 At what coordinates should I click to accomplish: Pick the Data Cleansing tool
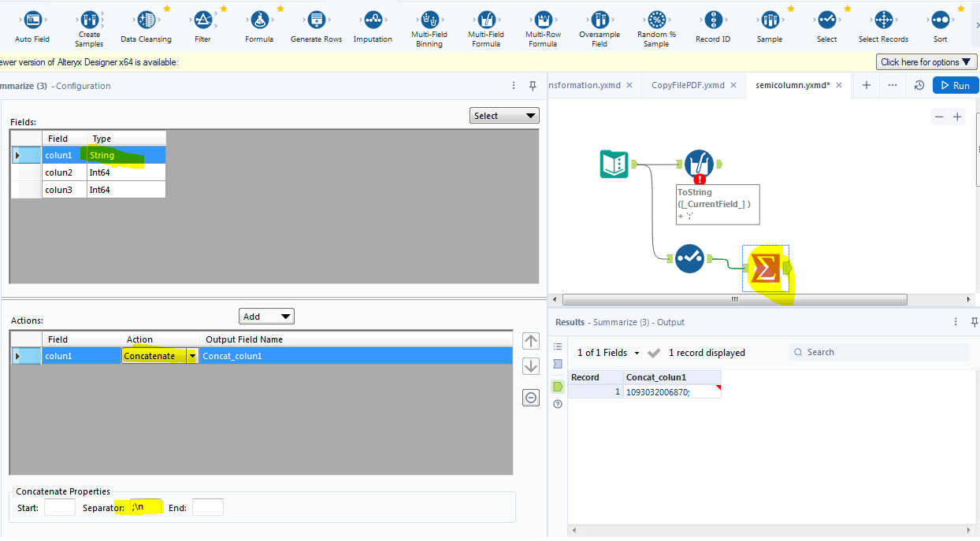pos(146,20)
